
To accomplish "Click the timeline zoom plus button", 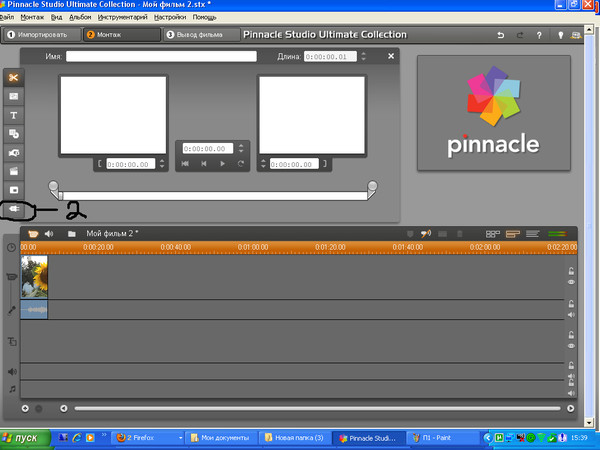I will (x=25, y=409).
